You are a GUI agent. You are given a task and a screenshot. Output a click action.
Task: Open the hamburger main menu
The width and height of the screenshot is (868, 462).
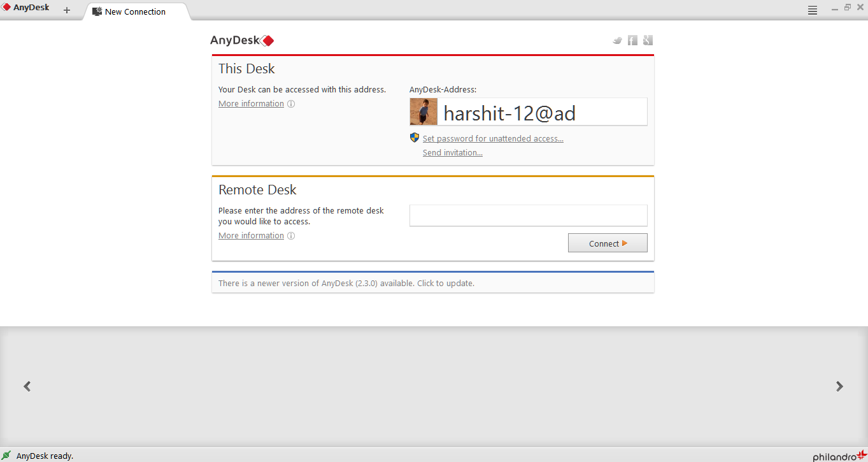813,10
